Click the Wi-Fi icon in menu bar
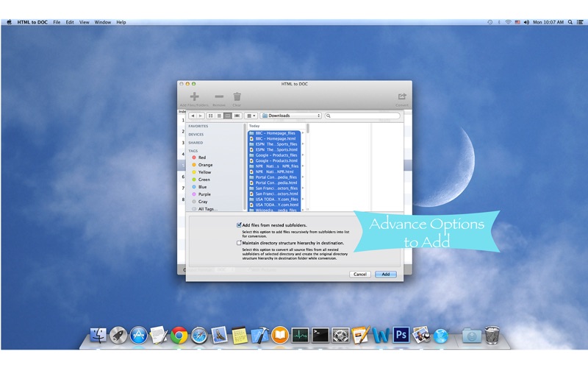This screenshot has height=368, width=588. coord(508,22)
